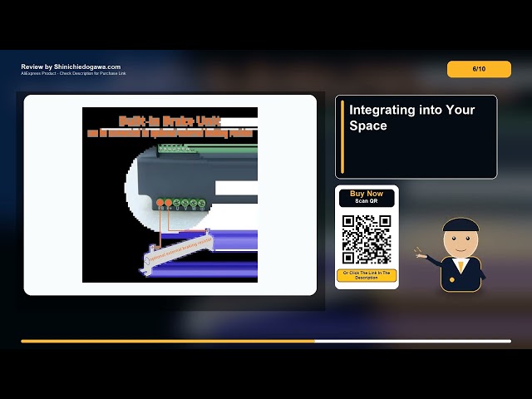Viewport: 532px width, 399px height.
Task: Scan area: click the QR code
Action: [x=367, y=239]
